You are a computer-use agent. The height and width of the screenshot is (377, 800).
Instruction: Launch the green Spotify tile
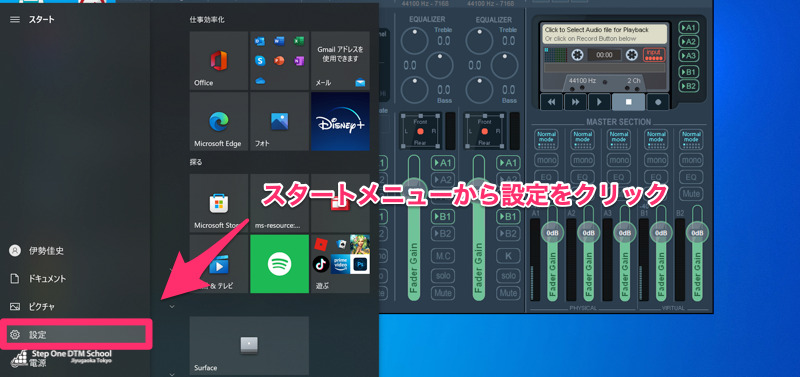pyautogui.click(x=280, y=264)
